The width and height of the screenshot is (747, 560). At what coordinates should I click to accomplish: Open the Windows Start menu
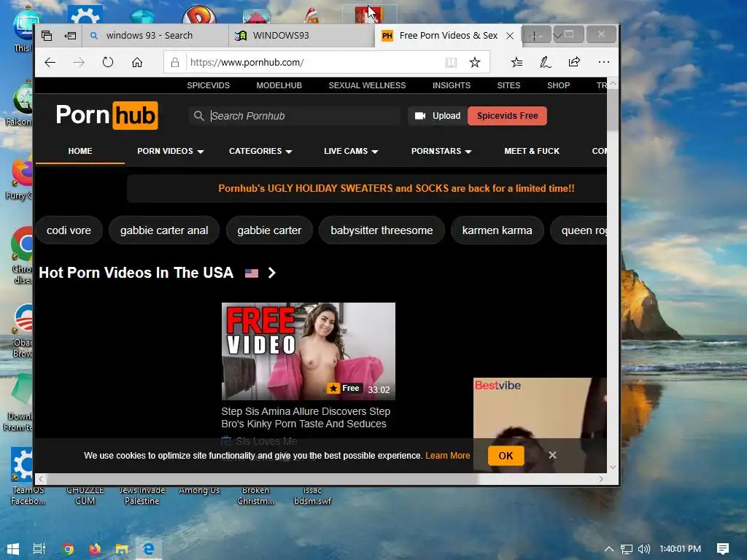(x=13, y=549)
